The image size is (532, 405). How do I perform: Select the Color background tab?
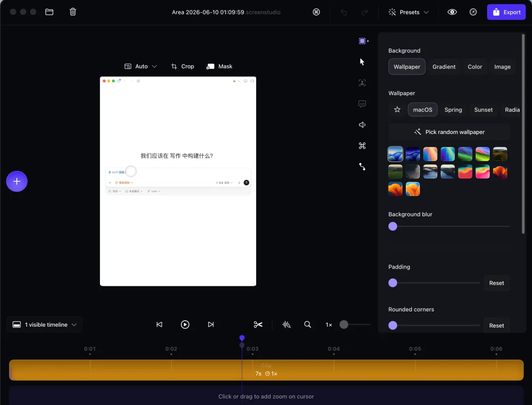tap(475, 67)
